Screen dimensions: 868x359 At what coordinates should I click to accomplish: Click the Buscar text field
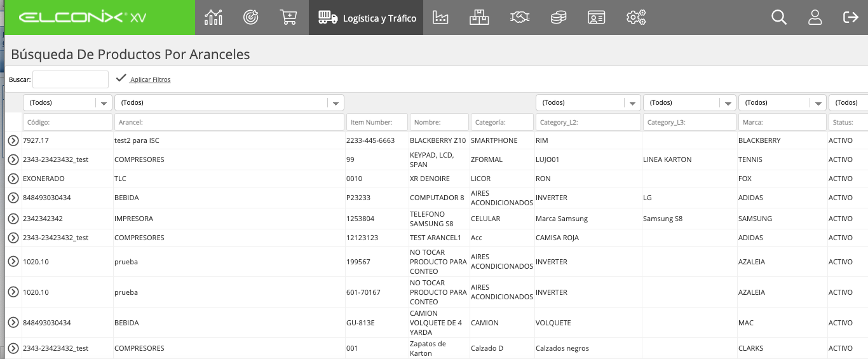71,79
